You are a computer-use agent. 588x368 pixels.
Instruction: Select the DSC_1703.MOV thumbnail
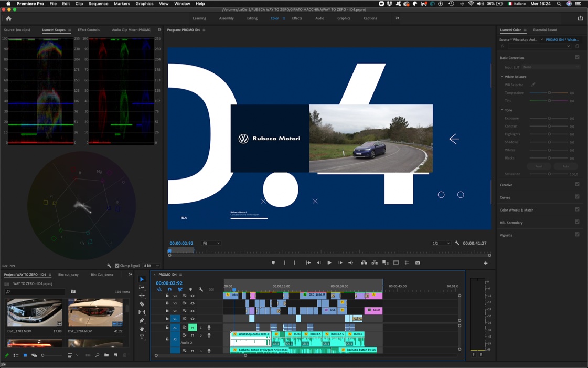click(35, 312)
